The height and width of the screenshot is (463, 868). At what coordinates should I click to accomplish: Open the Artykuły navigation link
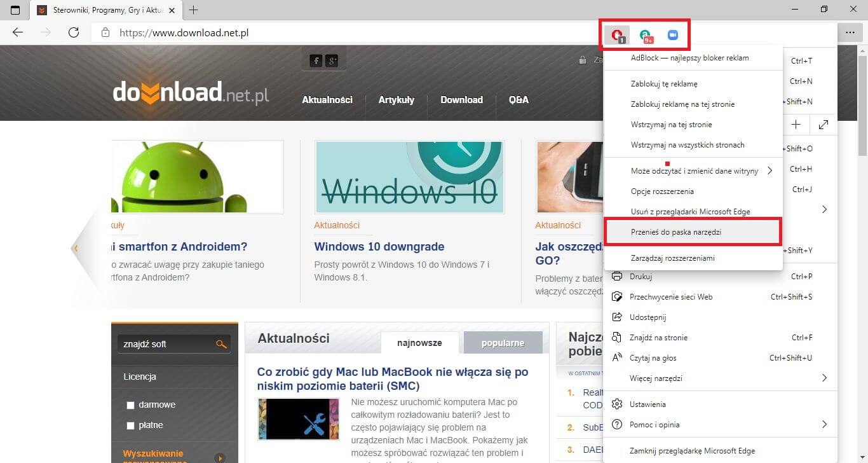[397, 100]
